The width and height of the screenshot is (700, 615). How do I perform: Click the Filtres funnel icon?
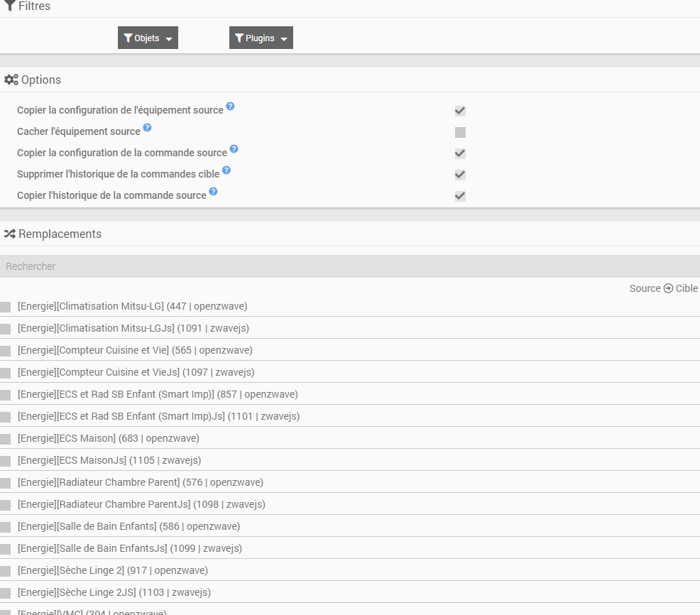click(x=10, y=6)
